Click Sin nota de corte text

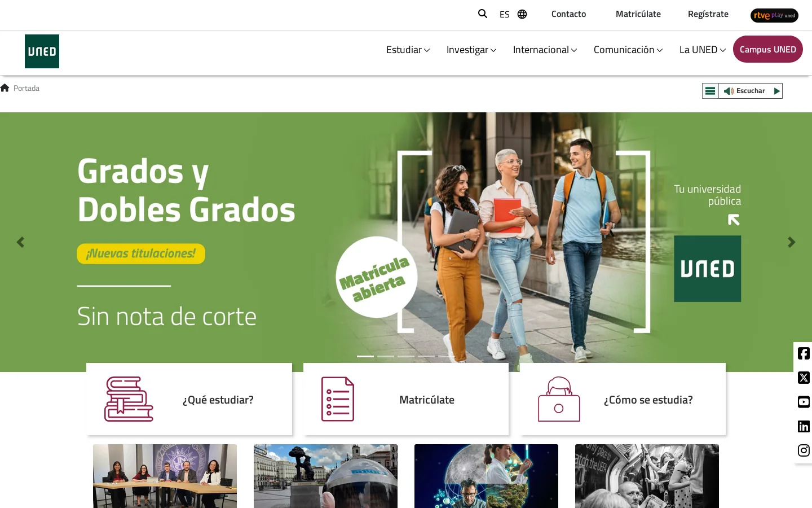click(x=167, y=317)
